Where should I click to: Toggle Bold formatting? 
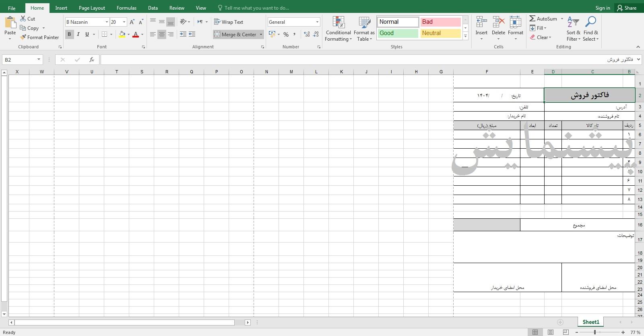[x=69, y=35]
